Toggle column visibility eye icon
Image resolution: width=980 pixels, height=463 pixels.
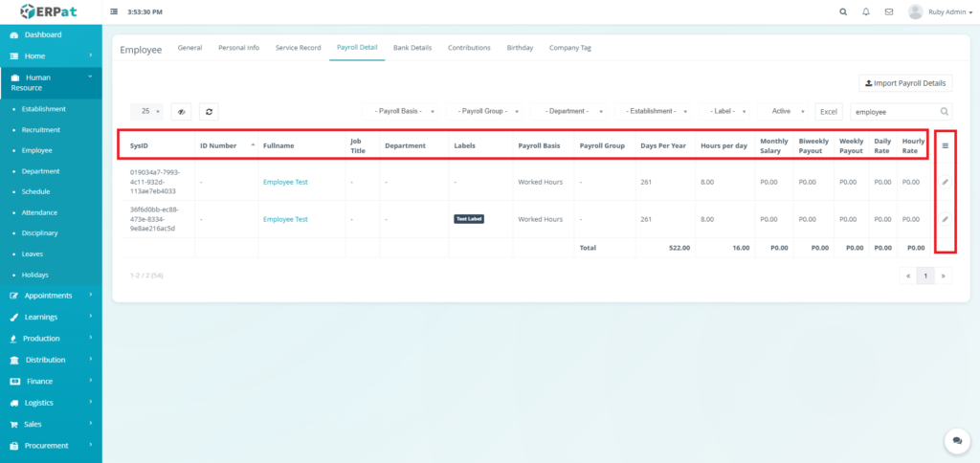pos(181,111)
